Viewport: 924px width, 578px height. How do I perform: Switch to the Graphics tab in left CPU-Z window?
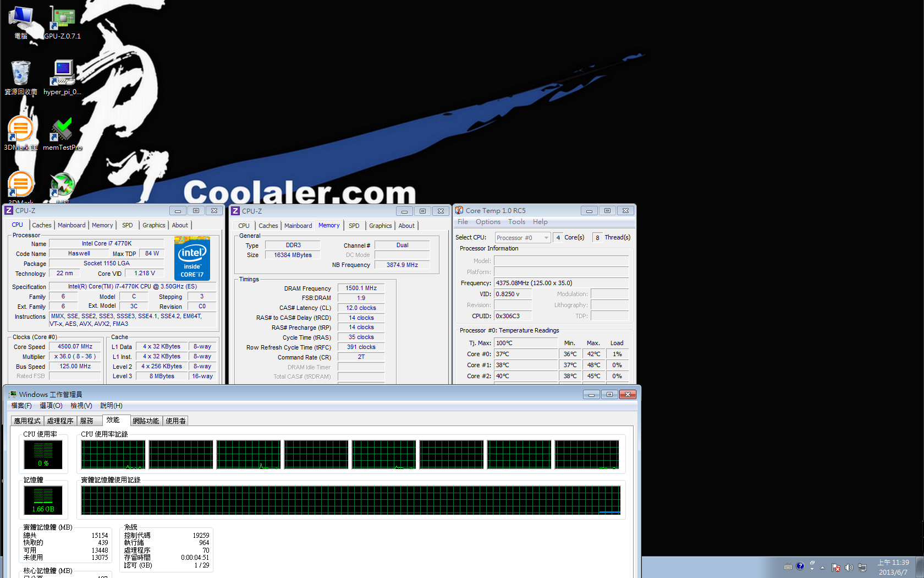click(x=154, y=225)
